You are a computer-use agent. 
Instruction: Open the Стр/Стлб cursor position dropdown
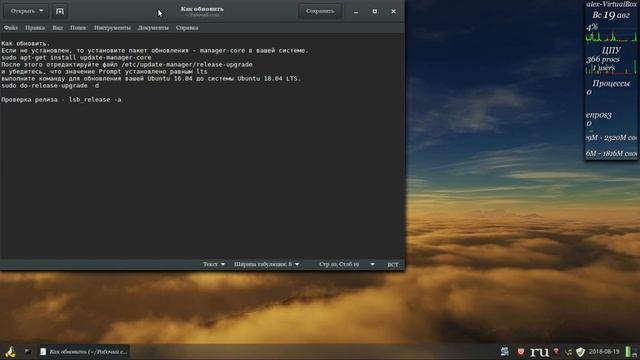(347, 264)
